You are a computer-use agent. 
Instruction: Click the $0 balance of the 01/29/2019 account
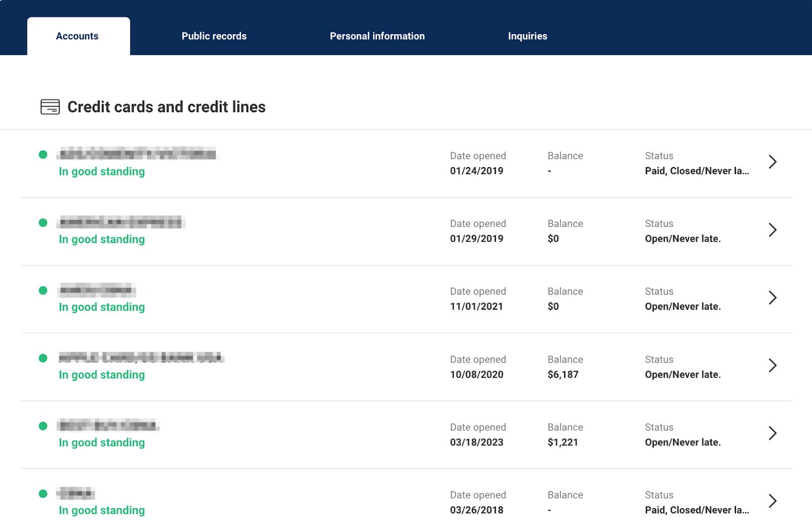[x=553, y=239]
